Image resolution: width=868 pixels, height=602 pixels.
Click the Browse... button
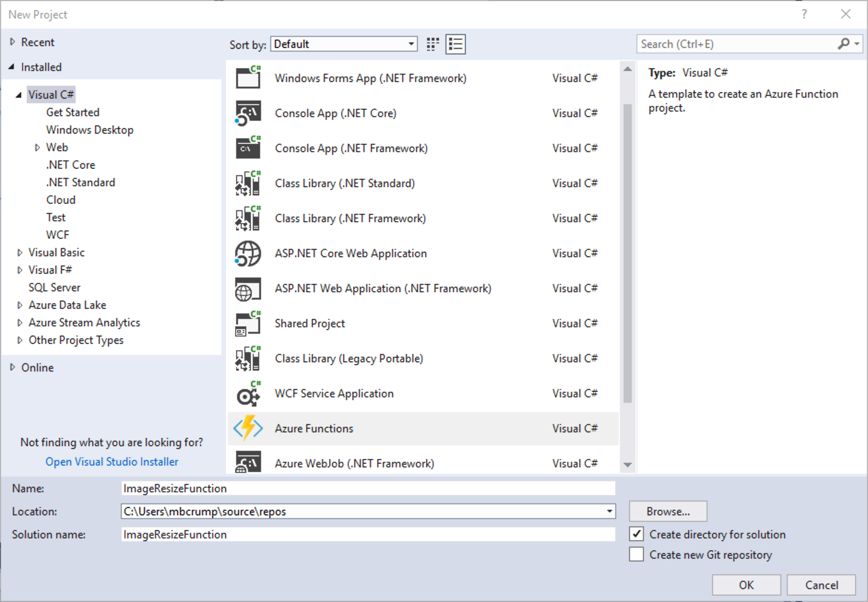[668, 511]
